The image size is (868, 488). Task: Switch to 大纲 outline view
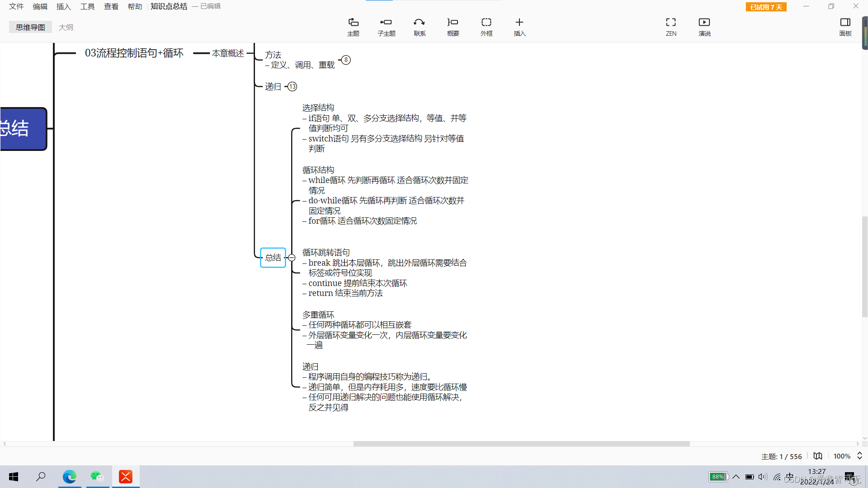tap(66, 27)
